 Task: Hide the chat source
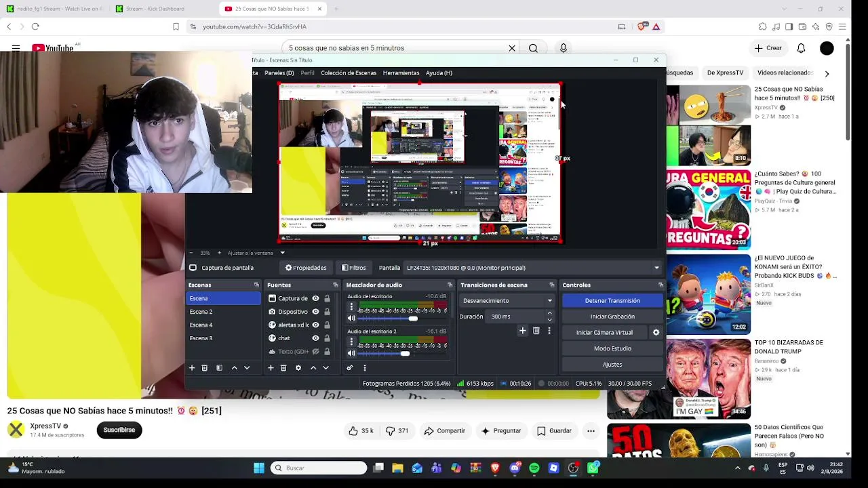pyautogui.click(x=315, y=338)
